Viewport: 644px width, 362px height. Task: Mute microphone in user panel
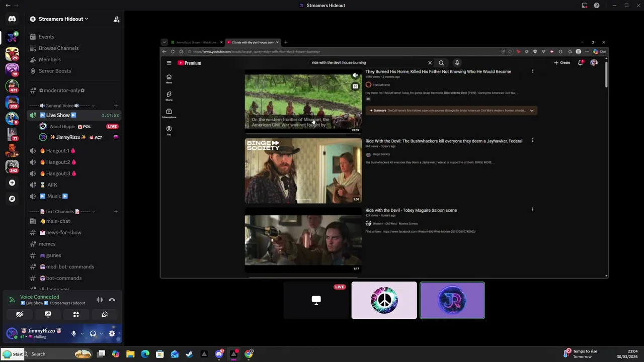click(x=73, y=334)
